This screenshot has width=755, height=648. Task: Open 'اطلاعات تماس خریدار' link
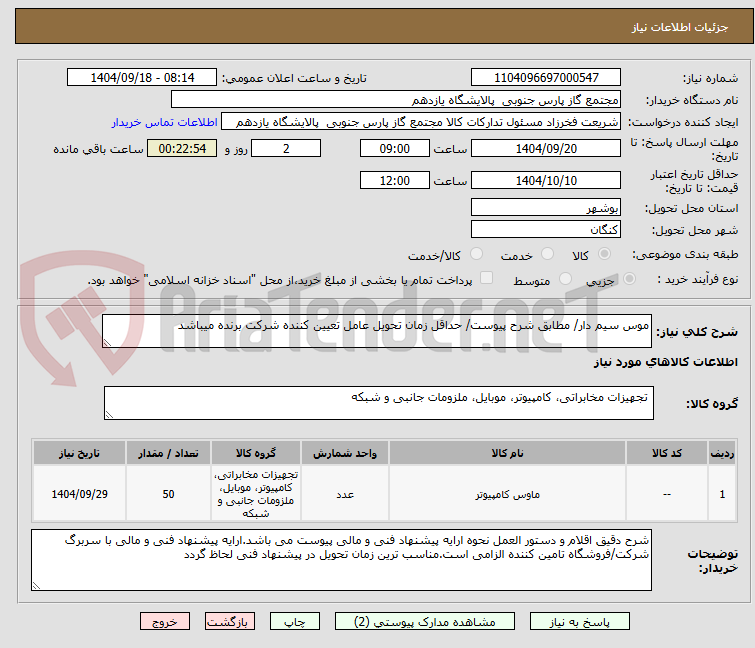(165, 122)
